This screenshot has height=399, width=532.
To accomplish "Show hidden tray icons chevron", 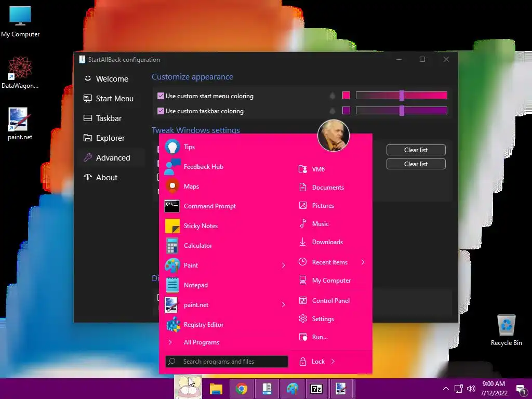I will click(446, 389).
